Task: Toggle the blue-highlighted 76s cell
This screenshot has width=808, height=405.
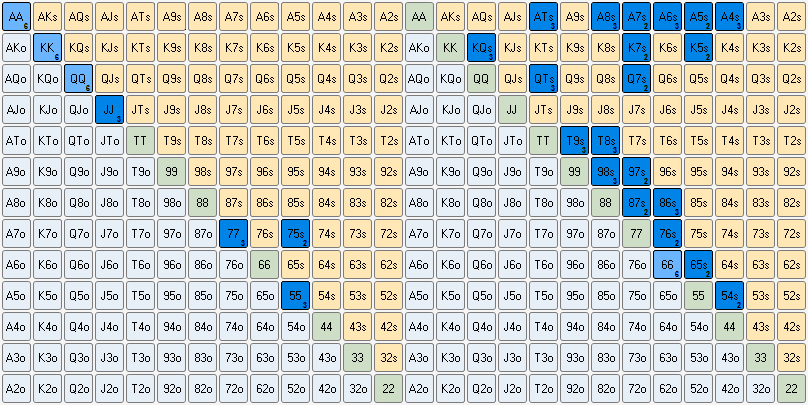Action: [x=667, y=234]
